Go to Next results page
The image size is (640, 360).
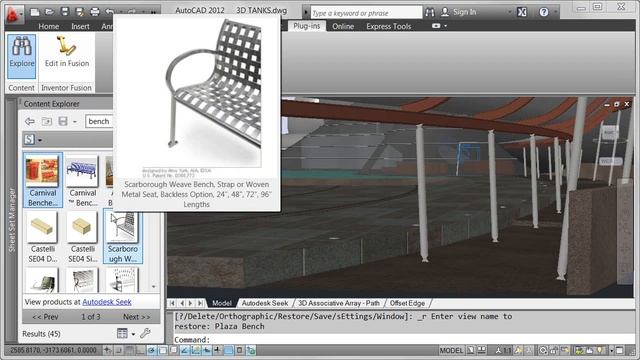pos(136,317)
